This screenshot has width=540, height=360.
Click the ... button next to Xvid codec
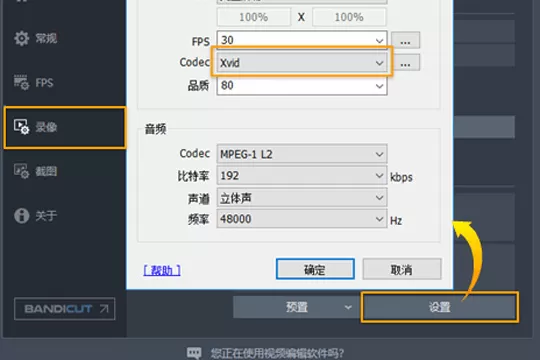405,63
